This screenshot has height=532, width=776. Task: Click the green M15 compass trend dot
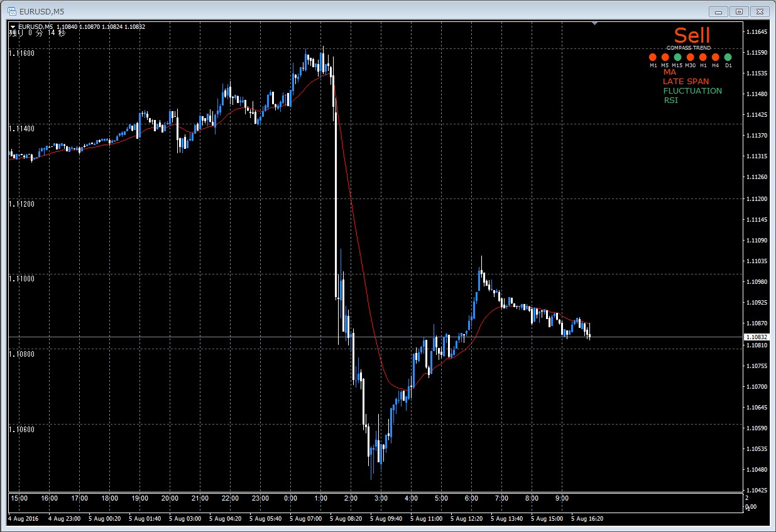677,57
